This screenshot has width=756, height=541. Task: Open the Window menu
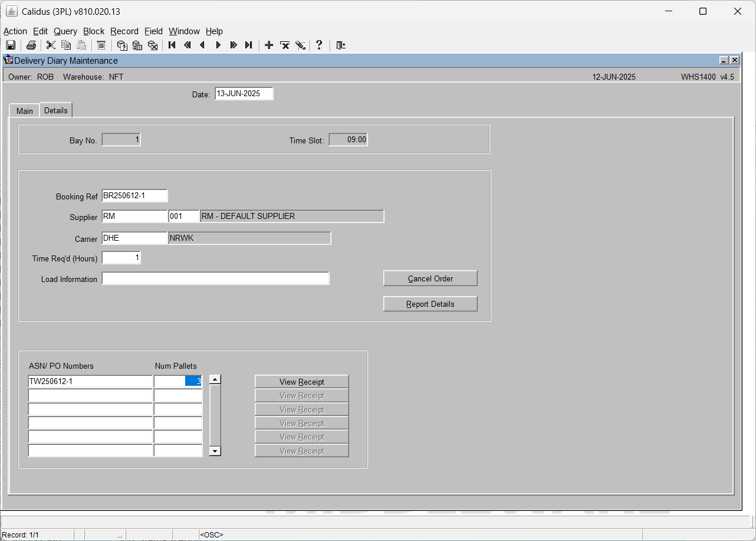pos(185,31)
